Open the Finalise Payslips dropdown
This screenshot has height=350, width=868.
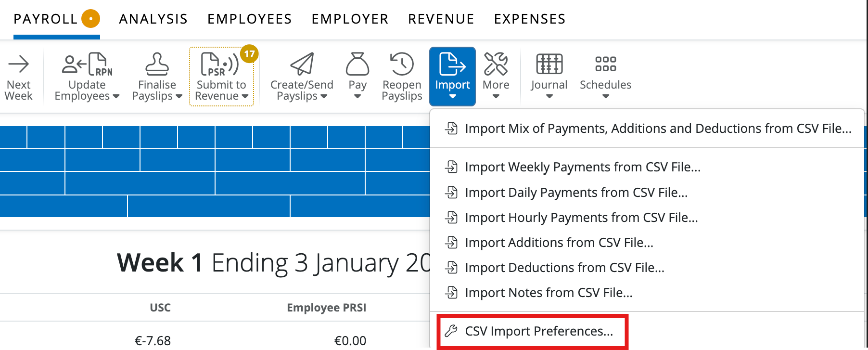(x=179, y=97)
